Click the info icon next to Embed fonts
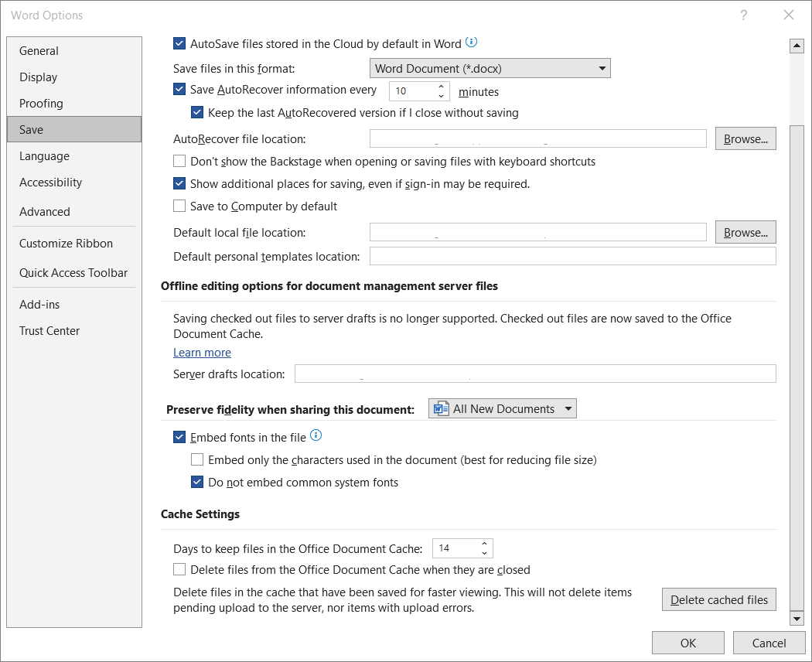The width and height of the screenshot is (812, 662). point(316,435)
